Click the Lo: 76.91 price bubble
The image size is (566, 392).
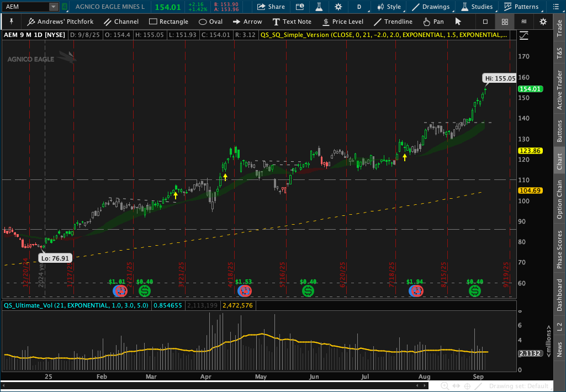55,258
